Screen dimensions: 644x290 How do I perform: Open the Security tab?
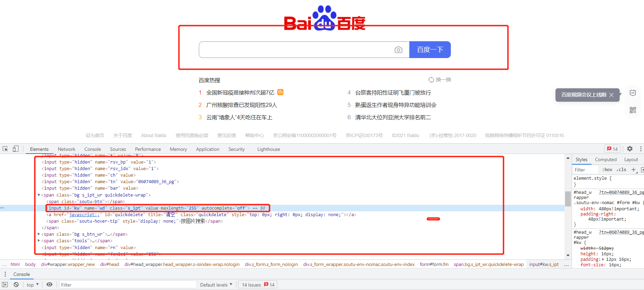[x=236, y=149]
